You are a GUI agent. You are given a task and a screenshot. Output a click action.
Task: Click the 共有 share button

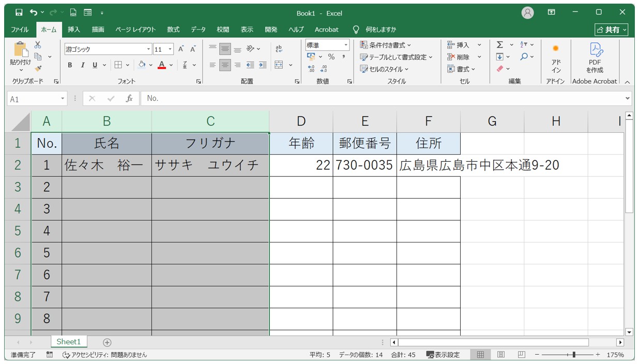(612, 29)
